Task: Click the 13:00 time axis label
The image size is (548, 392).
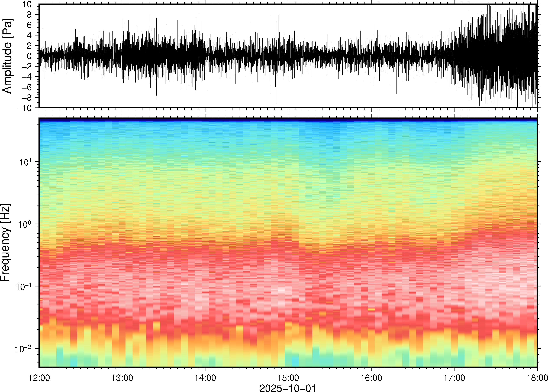Action: (122, 378)
